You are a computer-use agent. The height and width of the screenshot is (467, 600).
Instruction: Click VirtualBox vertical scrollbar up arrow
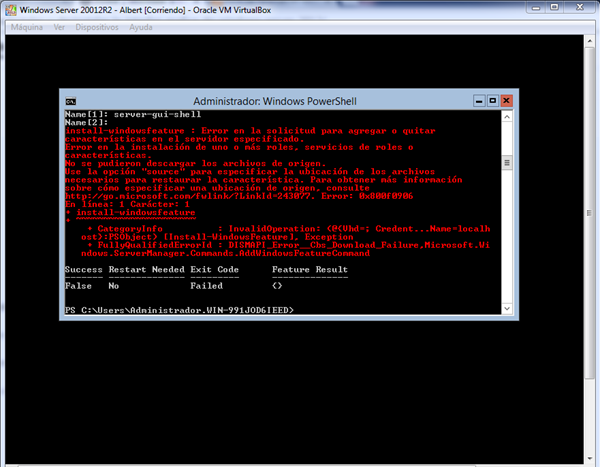point(589,41)
